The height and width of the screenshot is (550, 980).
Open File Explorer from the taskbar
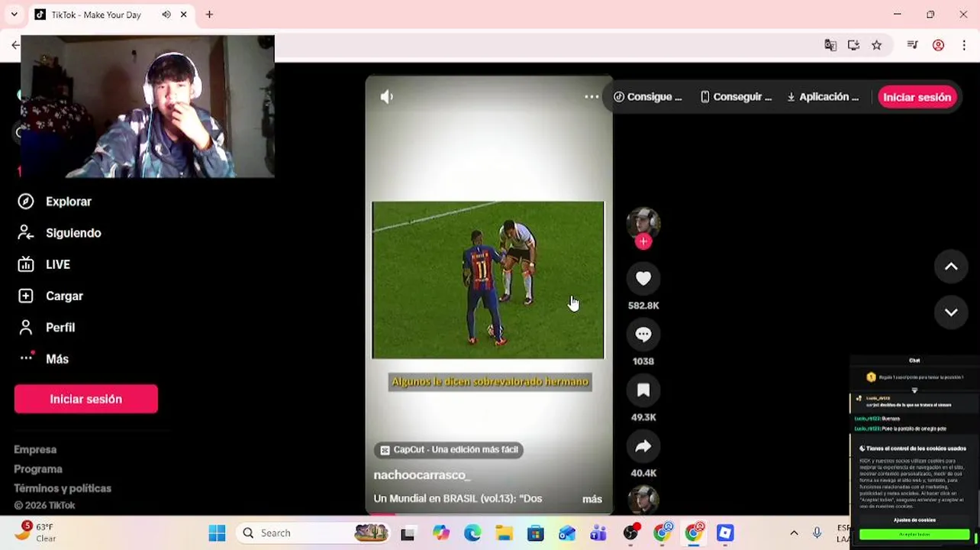(x=504, y=533)
